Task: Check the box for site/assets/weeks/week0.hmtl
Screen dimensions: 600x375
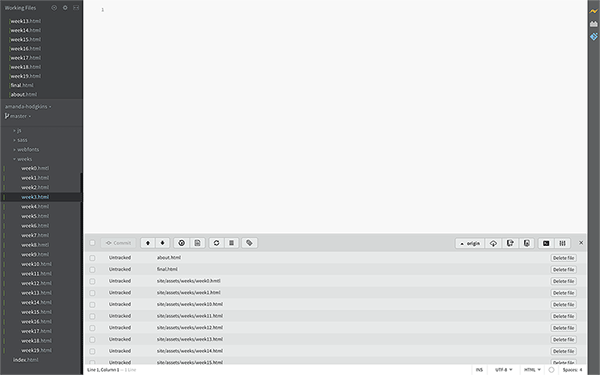Action: (x=92, y=281)
